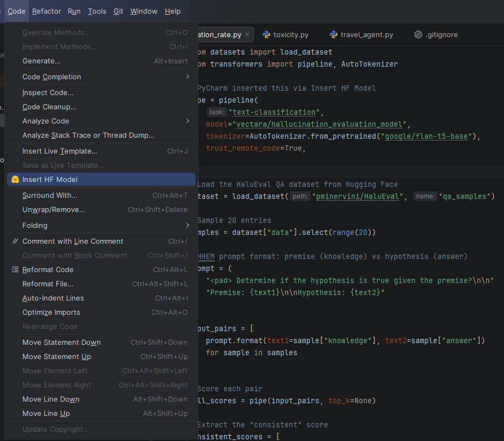Choose Insert Live Template...

[x=101, y=151]
